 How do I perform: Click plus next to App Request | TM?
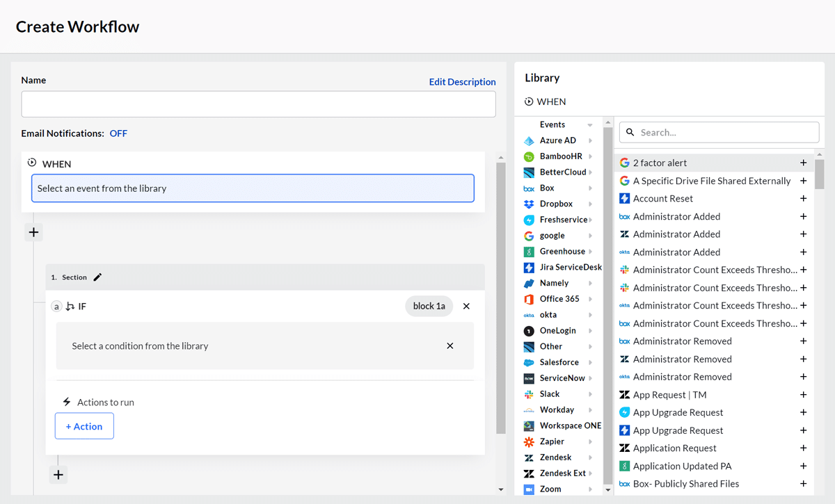click(803, 395)
